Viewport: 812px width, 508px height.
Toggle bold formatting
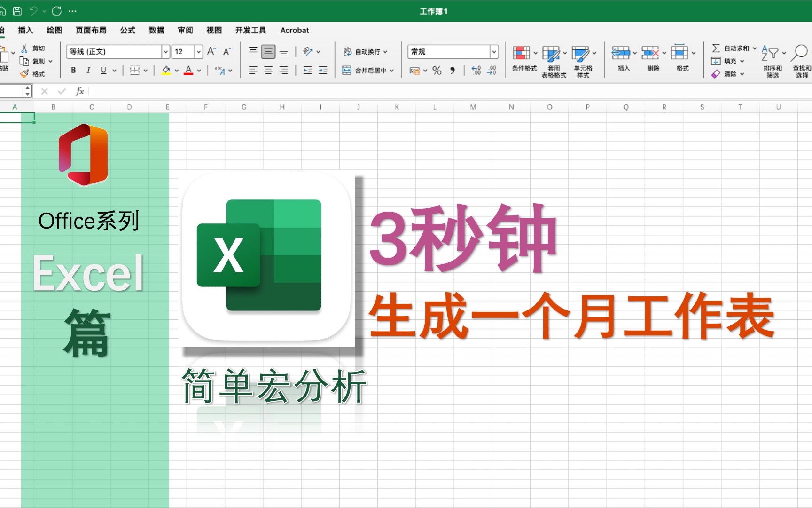(x=73, y=70)
